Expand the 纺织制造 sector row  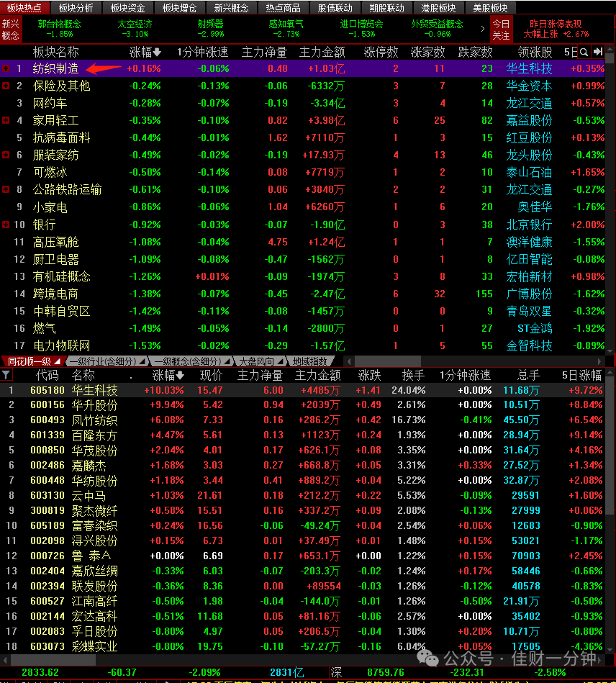click(x=6, y=68)
